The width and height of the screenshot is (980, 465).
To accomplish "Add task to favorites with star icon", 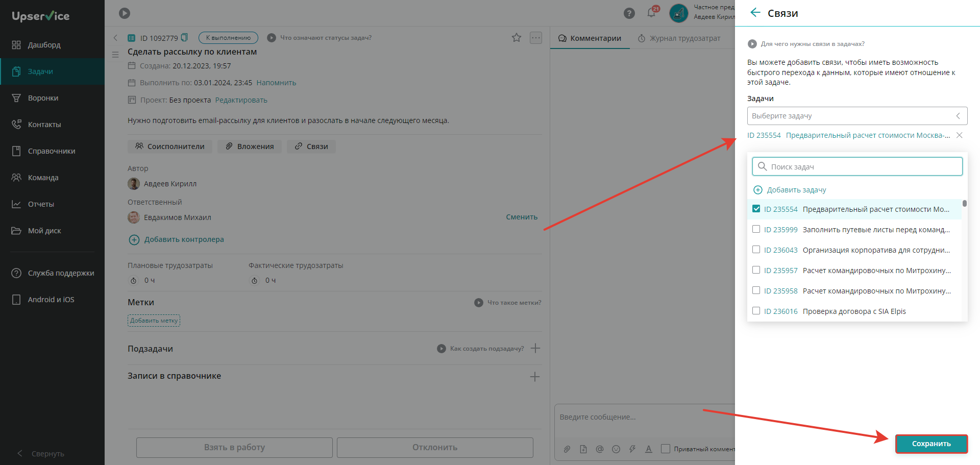I will click(517, 38).
